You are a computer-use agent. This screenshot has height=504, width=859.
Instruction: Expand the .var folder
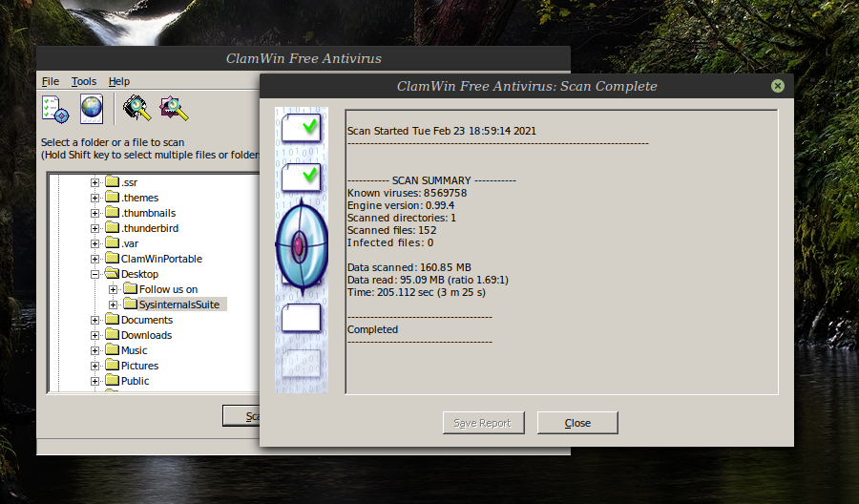tap(94, 243)
